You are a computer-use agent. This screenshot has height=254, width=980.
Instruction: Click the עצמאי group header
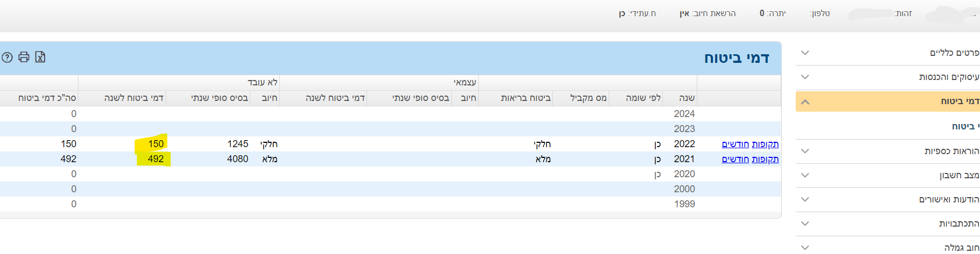pyautogui.click(x=465, y=82)
